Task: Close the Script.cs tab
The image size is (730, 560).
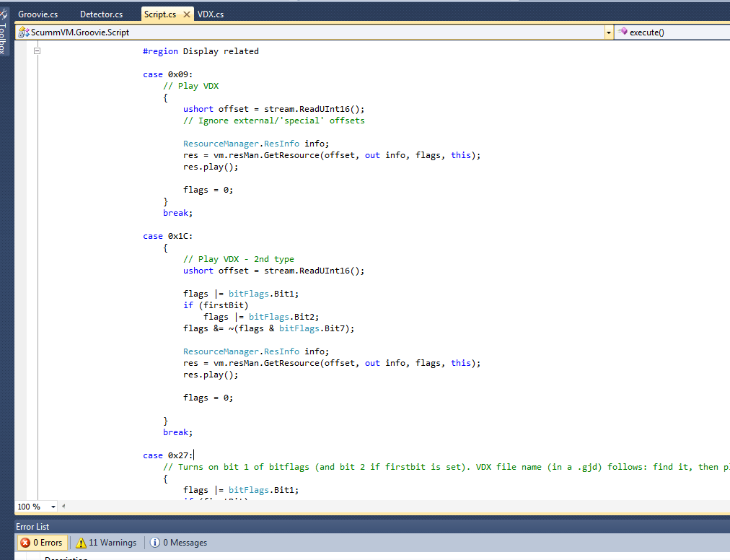Action: [187, 14]
